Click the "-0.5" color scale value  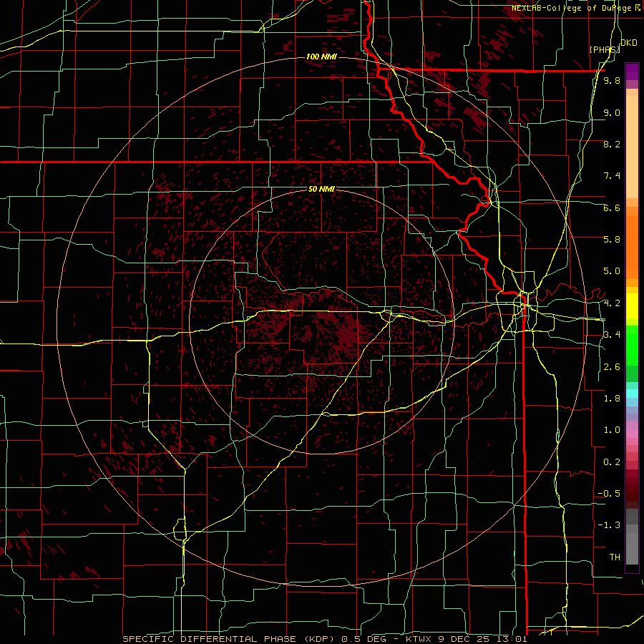point(609,494)
